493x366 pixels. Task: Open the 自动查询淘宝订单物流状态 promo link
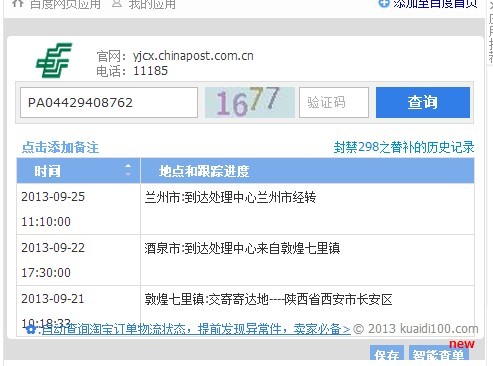[x=196, y=329]
